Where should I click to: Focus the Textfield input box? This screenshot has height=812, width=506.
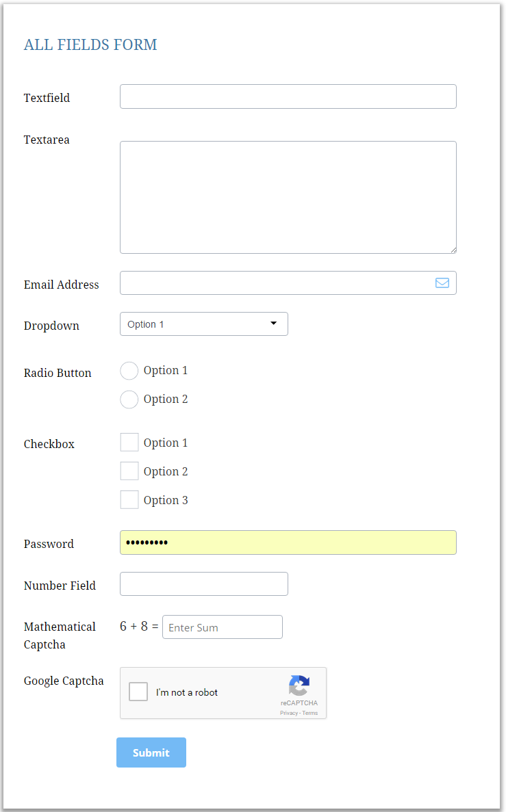pos(288,96)
